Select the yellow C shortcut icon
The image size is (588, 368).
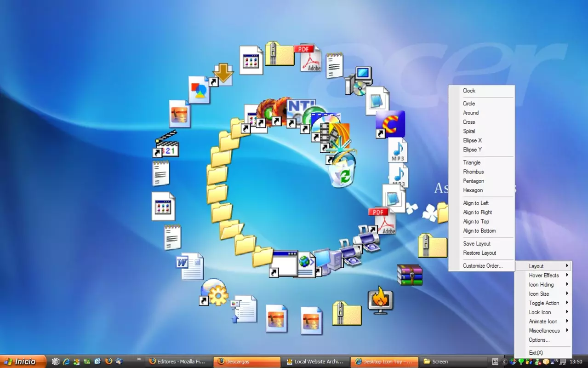pos(390,124)
